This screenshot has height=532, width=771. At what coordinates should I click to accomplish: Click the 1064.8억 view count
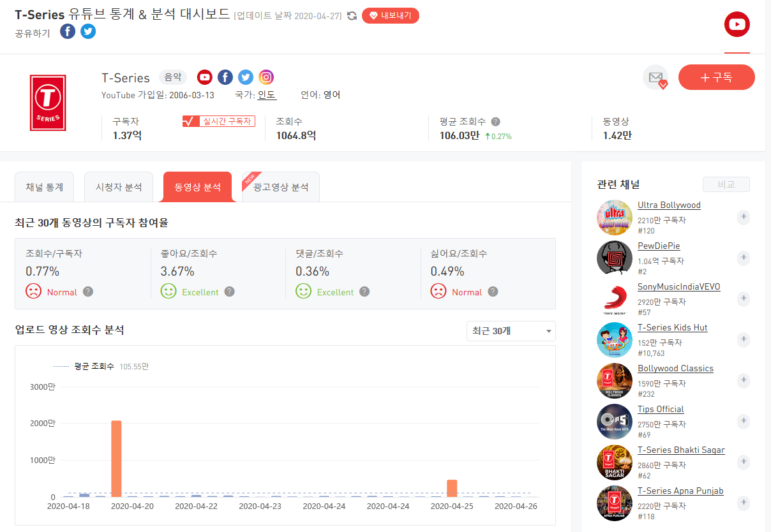296,135
